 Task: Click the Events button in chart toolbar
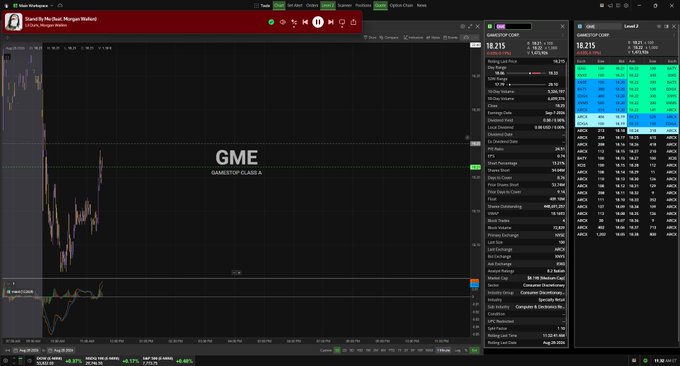click(x=450, y=38)
